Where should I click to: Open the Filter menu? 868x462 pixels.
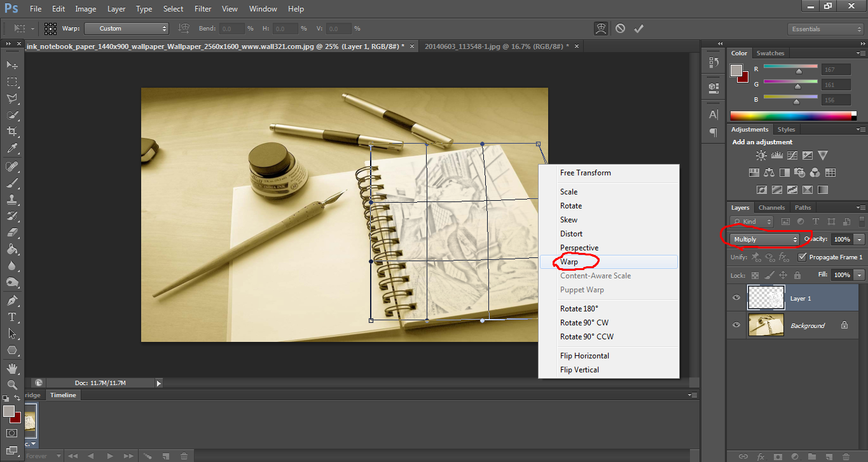(203, 9)
